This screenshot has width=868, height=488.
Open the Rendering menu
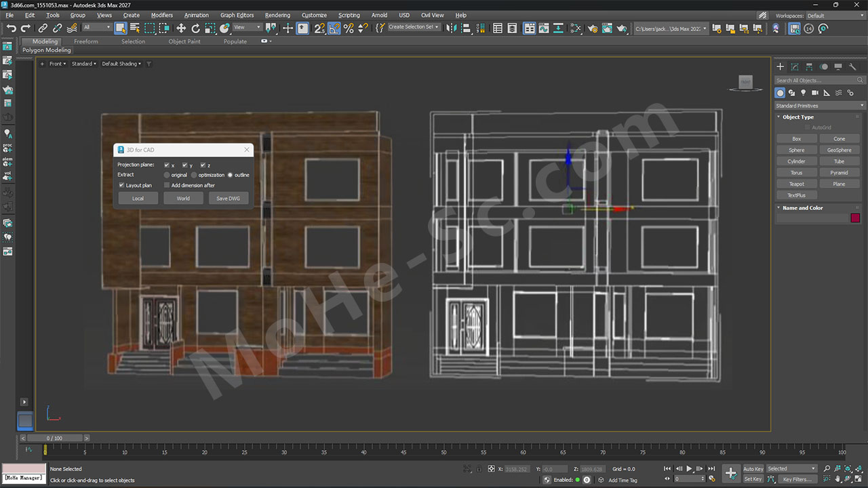click(x=277, y=15)
